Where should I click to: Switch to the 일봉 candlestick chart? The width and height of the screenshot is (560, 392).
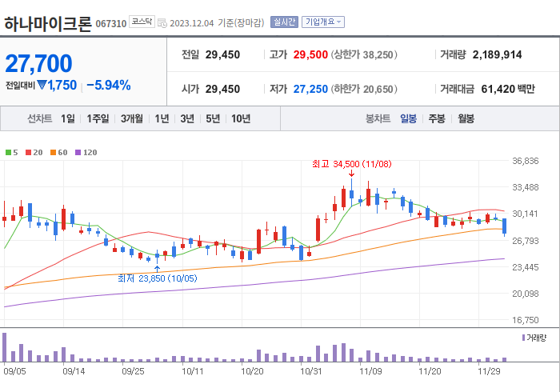(x=408, y=118)
